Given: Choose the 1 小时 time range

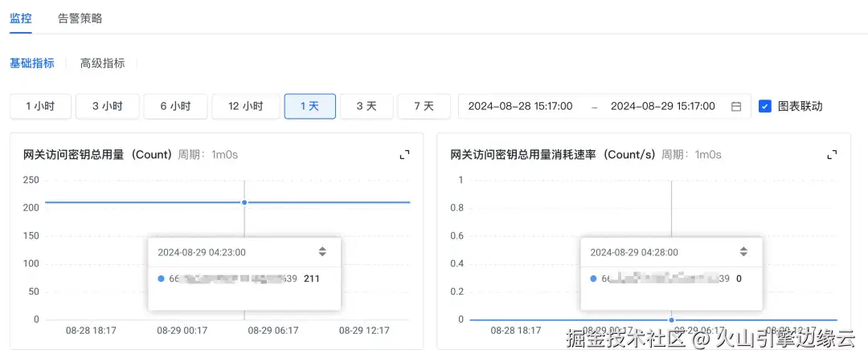Looking at the screenshot, I should point(40,106).
